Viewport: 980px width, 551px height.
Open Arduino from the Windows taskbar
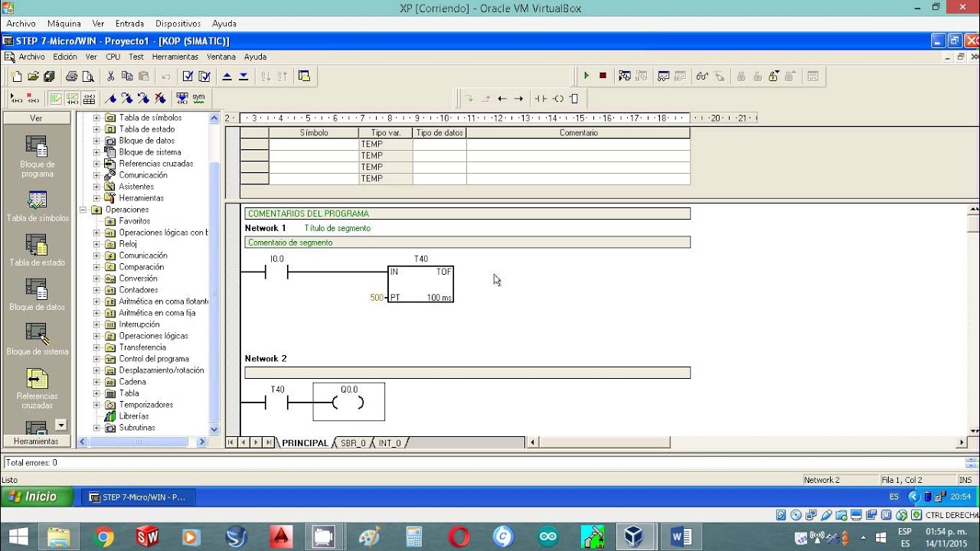coord(547,537)
